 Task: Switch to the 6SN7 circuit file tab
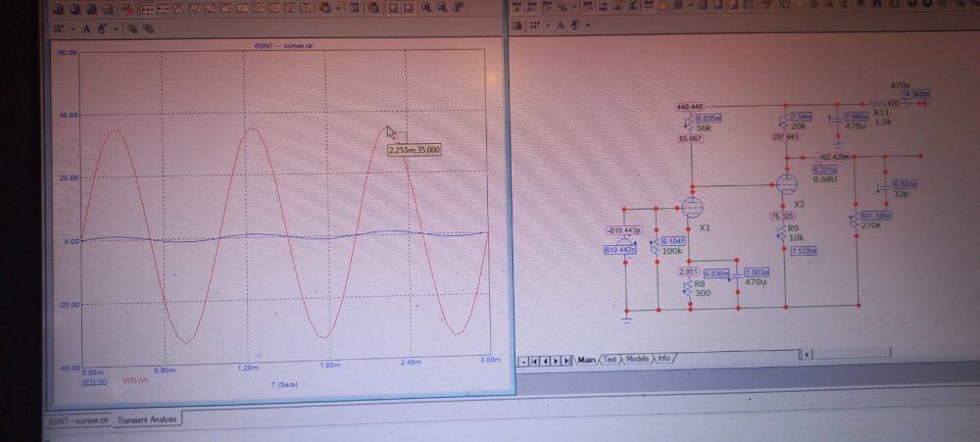coord(75,419)
